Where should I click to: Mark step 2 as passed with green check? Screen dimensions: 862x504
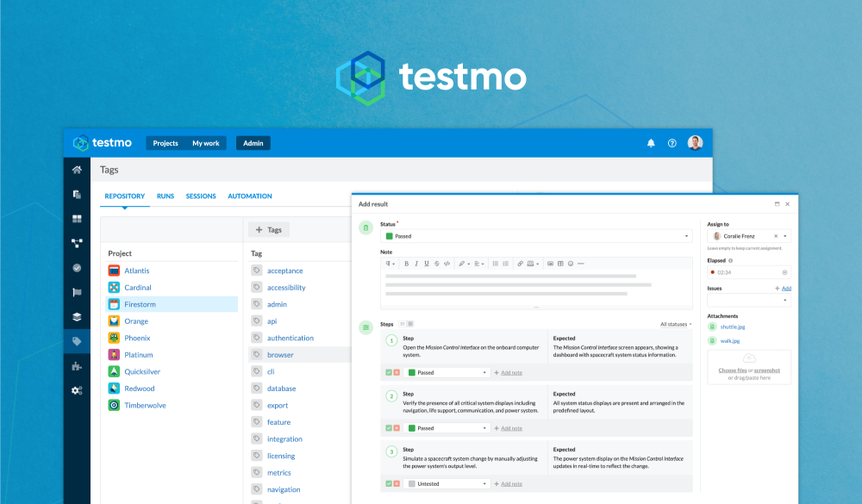389,428
